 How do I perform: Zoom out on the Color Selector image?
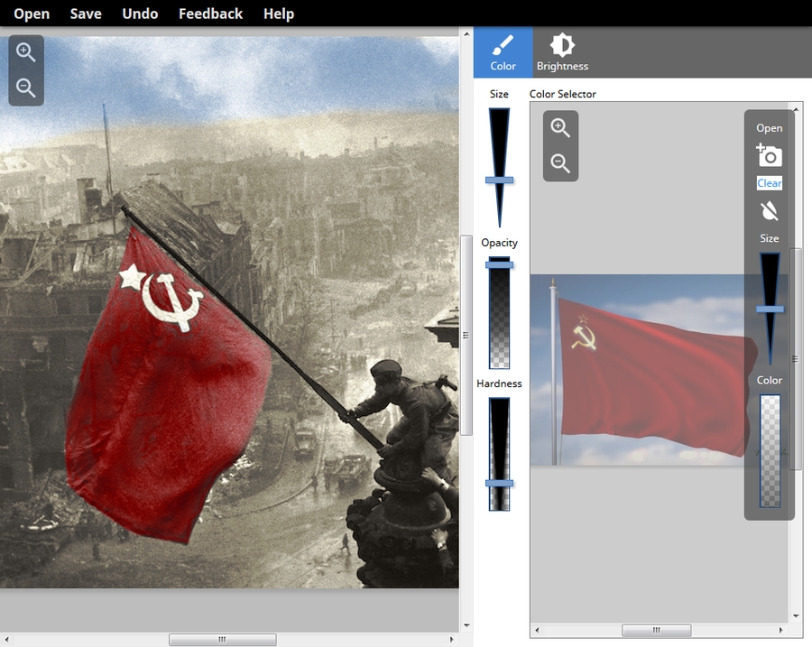(560, 162)
